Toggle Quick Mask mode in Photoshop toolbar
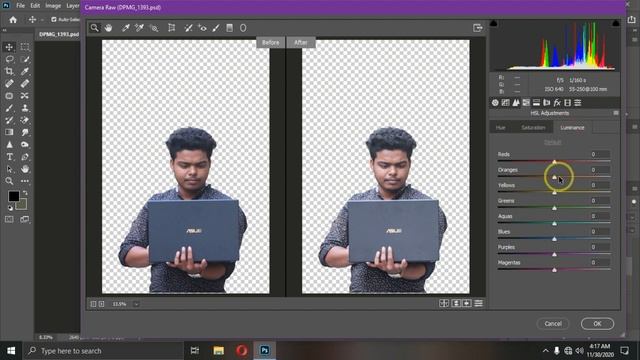Viewport: 640px width, 360px height. [9, 219]
